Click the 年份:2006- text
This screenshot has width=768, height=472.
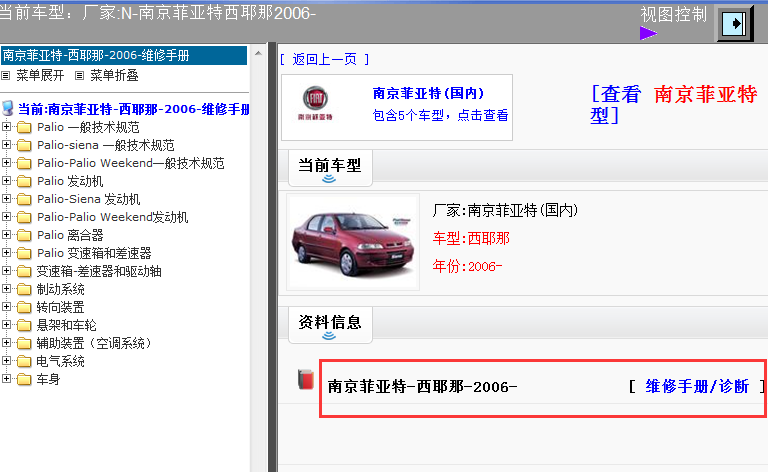467,266
